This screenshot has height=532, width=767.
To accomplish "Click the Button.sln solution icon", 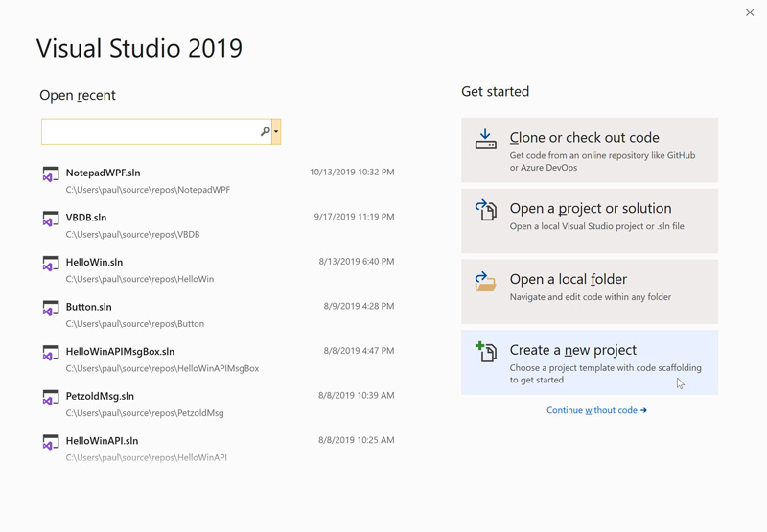I will coord(51,309).
